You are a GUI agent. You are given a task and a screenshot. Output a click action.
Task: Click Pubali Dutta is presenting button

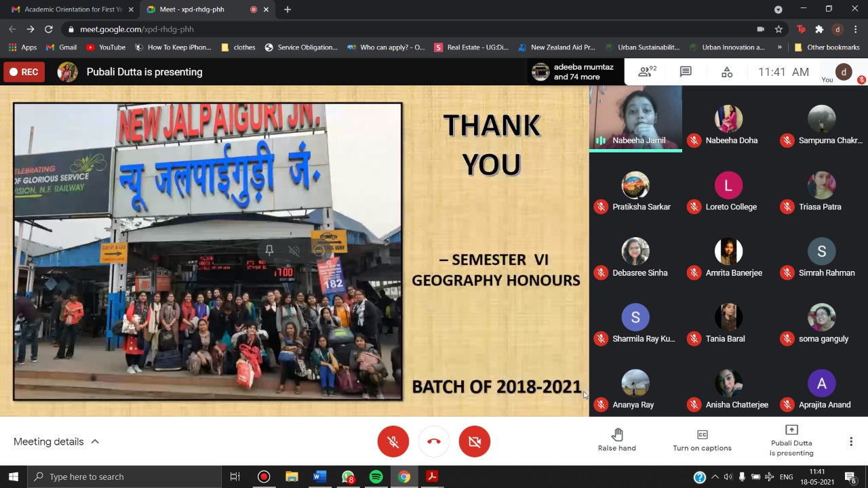pyautogui.click(x=791, y=439)
